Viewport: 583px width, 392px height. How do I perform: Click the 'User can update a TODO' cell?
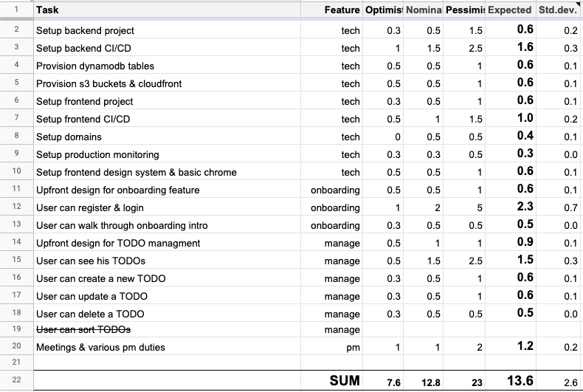click(167, 296)
